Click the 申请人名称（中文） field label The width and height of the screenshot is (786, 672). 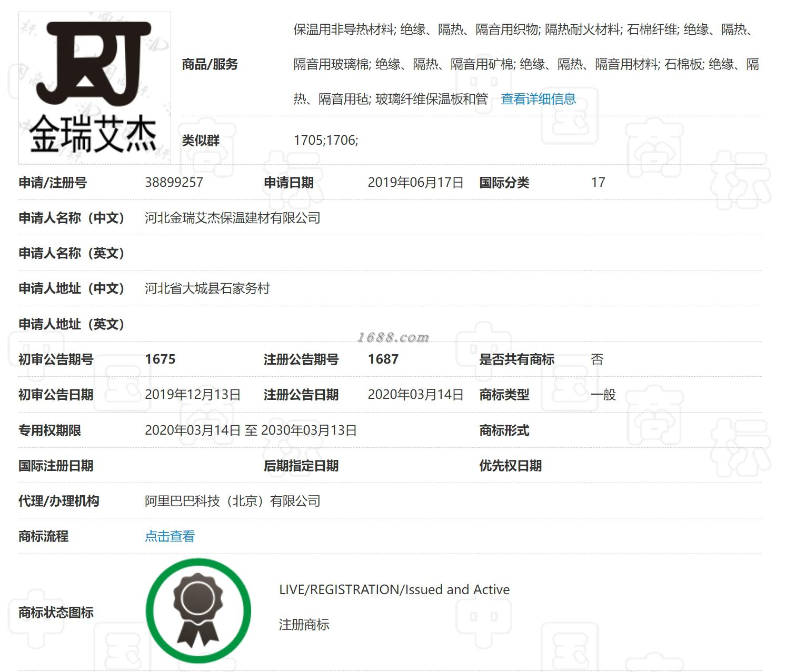(x=72, y=218)
